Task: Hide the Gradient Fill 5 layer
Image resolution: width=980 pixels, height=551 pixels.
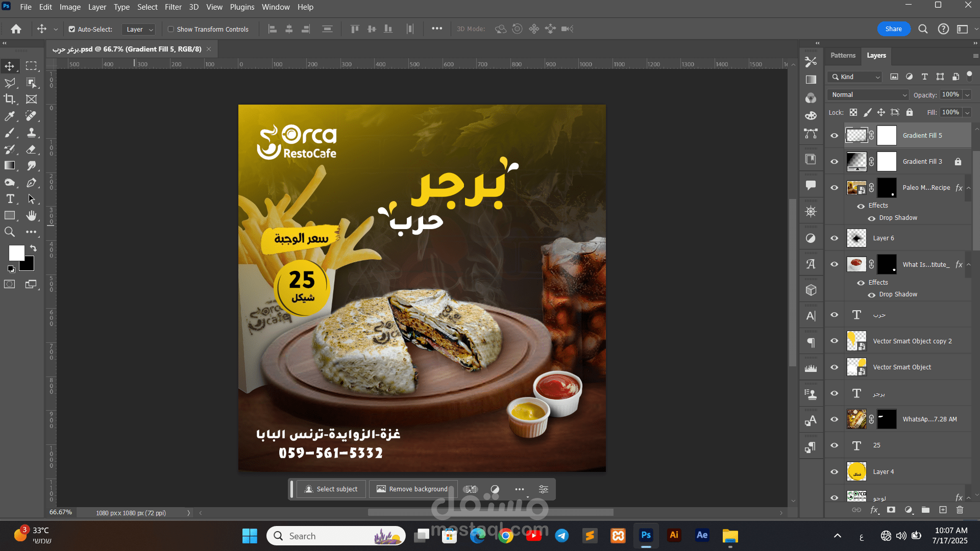Action: (x=834, y=136)
